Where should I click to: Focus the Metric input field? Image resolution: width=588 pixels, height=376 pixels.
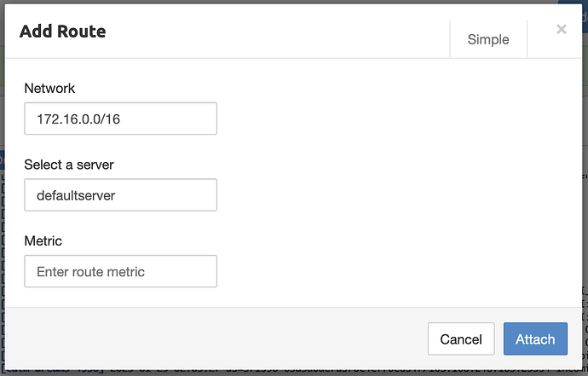120,272
